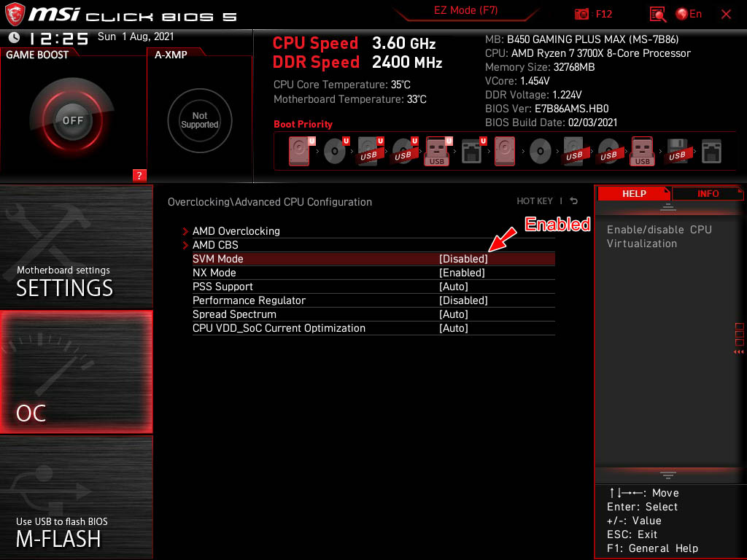Select the UEFI optical disc boot device icon
Image resolution: width=747 pixels, height=560 pixels.
tap(336, 152)
